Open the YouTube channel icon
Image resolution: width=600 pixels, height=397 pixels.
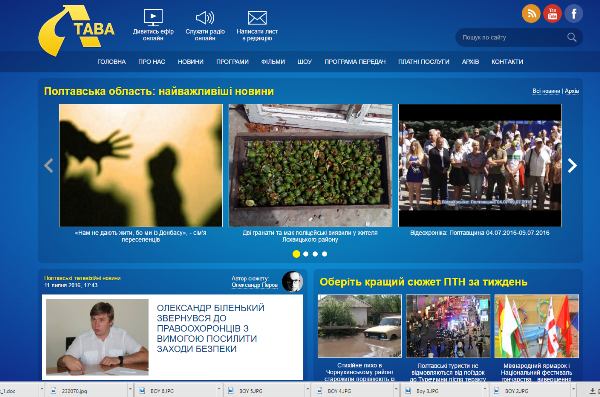(552, 14)
